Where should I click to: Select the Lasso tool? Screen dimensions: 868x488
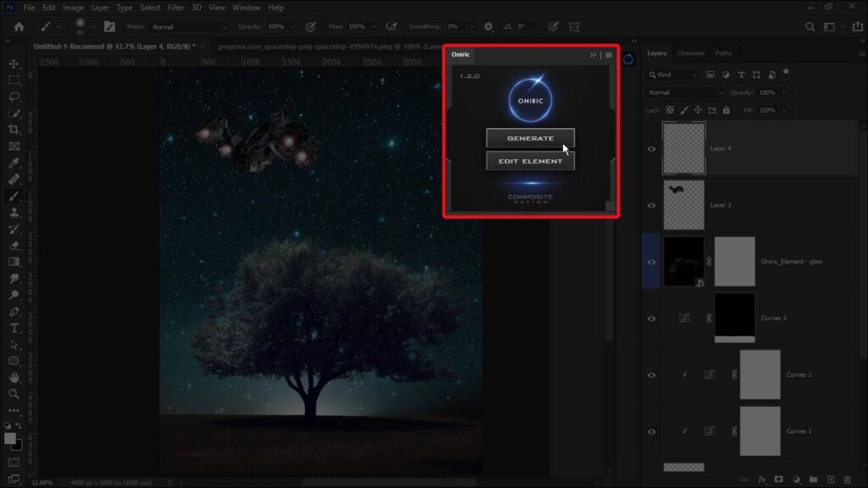[x=14, y=97]
